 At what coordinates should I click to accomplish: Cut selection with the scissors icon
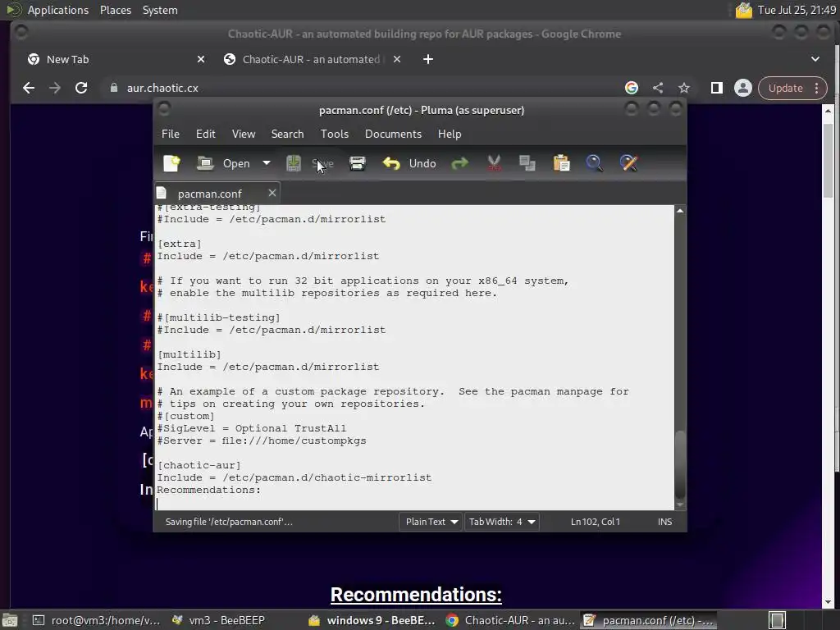[x=494, y=163]
